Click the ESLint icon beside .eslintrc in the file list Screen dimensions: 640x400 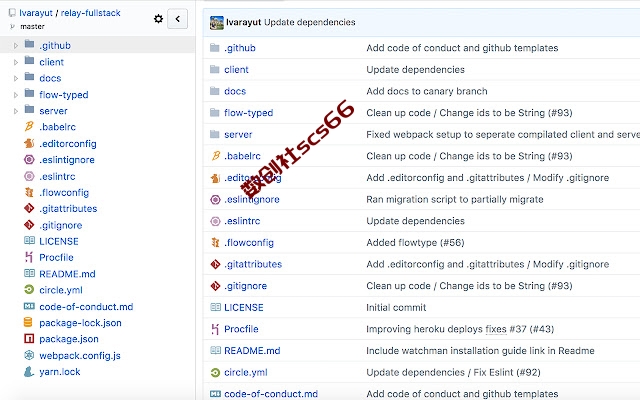point(215,221)
